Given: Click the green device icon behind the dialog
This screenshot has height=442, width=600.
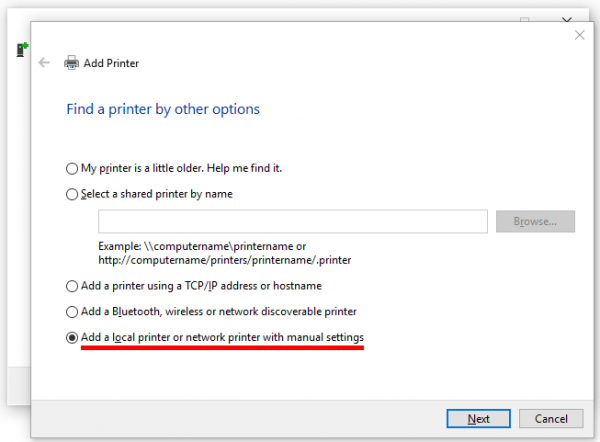Looking at the screenshot, I should pyautogui.click(x=21, y=50).
